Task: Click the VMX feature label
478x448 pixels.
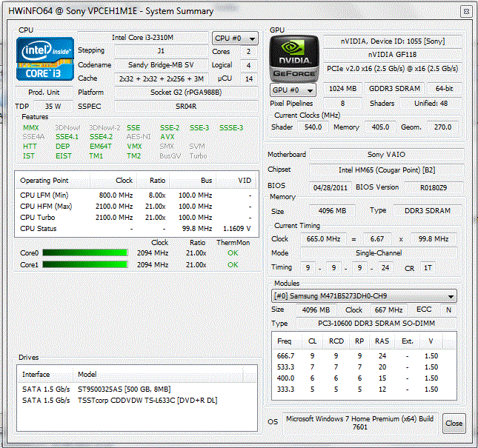Action: pyautogui.click(x=134, y=146)
